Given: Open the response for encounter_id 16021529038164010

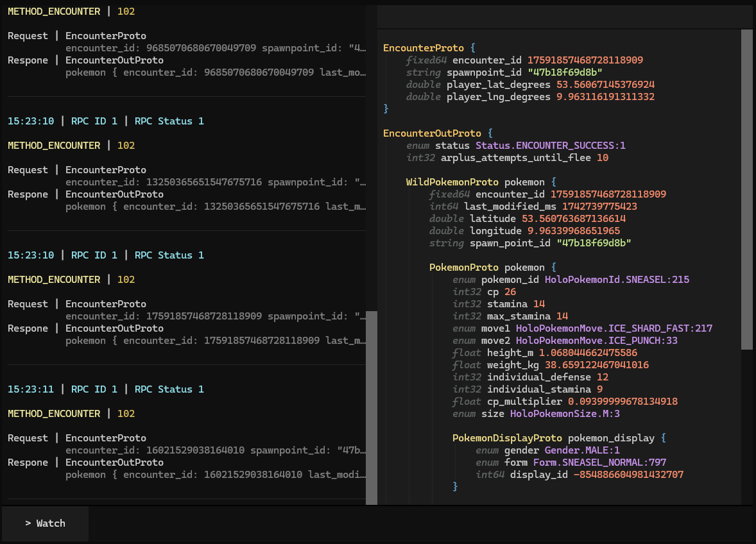Looking at the screenshot, I should click(215, 475).
